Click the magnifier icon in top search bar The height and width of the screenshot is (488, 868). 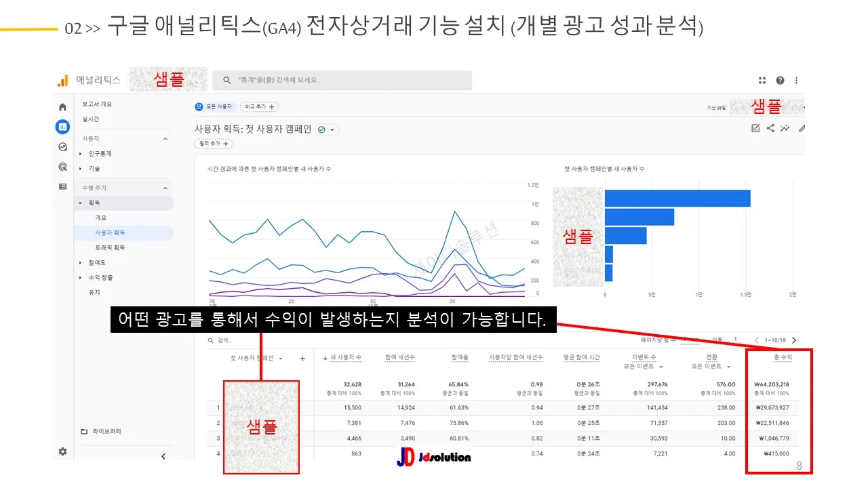[226, 80]
